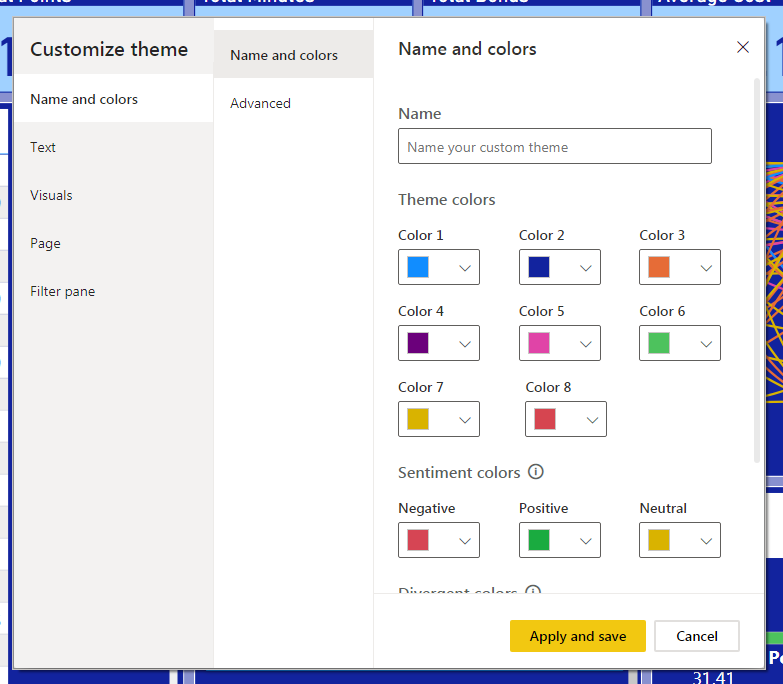This screenshot has width=783, height=684.
Task: Click the Color 4 purple swatch
Action: tap(418, 343)
